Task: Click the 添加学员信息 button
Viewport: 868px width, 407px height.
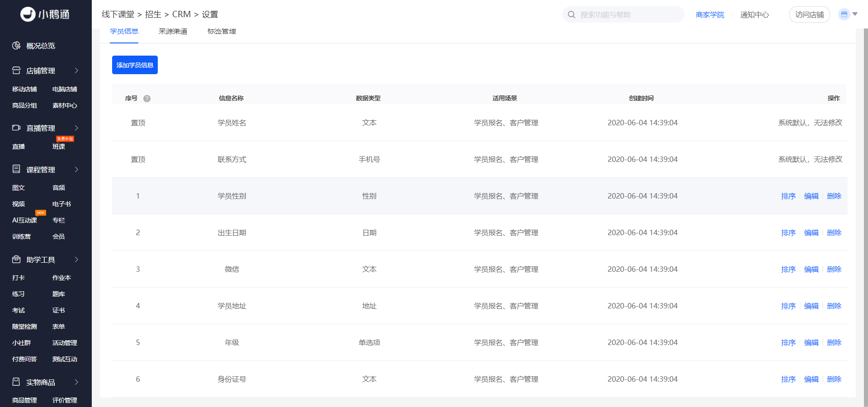Action: click(135, 65)
